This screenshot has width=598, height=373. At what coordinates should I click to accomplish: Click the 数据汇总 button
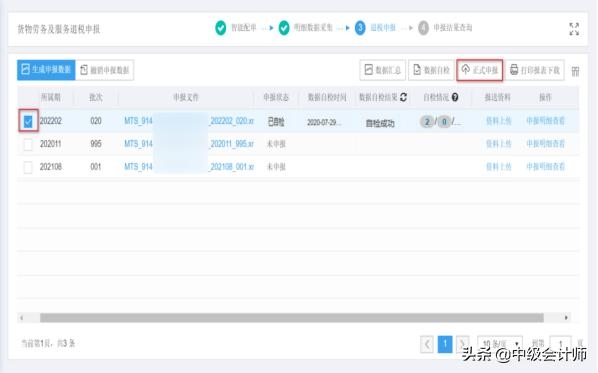point(383,70)
